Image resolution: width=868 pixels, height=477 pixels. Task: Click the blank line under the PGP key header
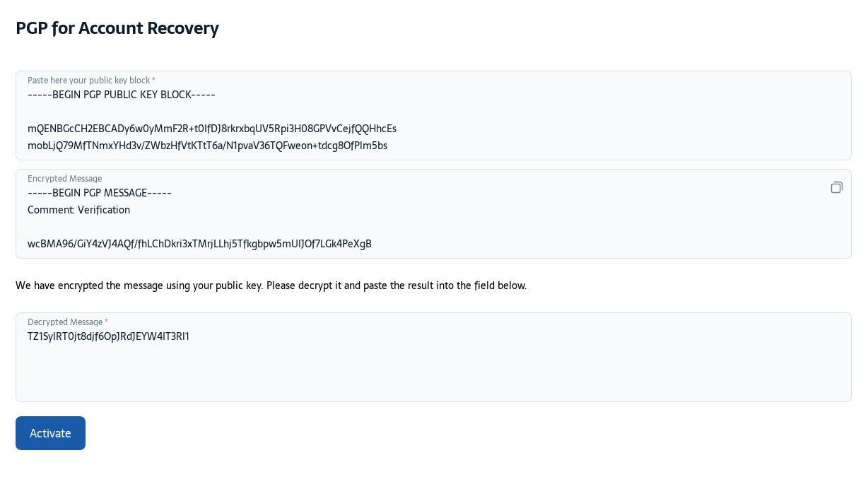point(433,112)
